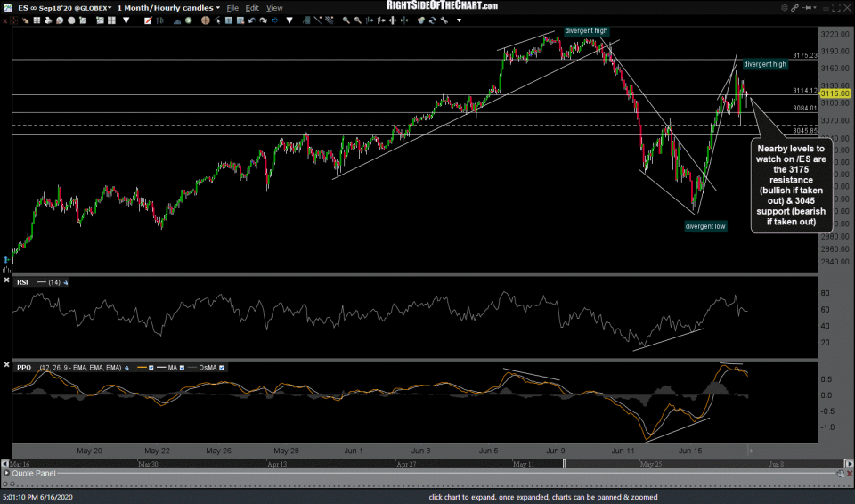Screen dimensions: 855x504
Task: Expand the last toolbar dropdown arrow
Action: click(x=460, y=20)
